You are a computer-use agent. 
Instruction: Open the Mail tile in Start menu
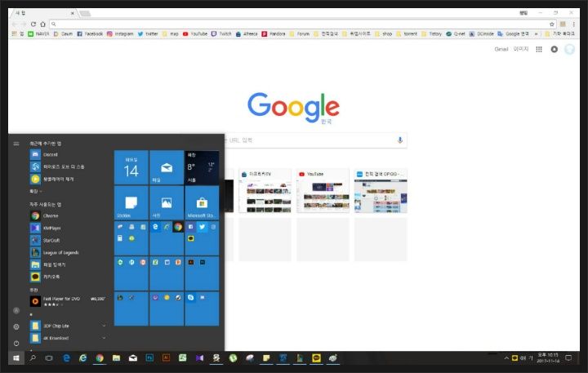coord(167,167)
